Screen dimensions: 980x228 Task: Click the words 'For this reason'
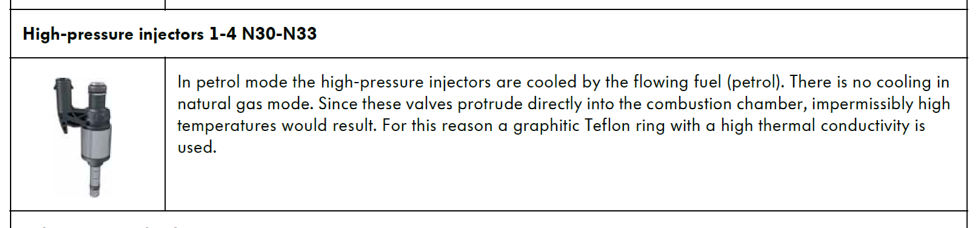tap(439, 126)
